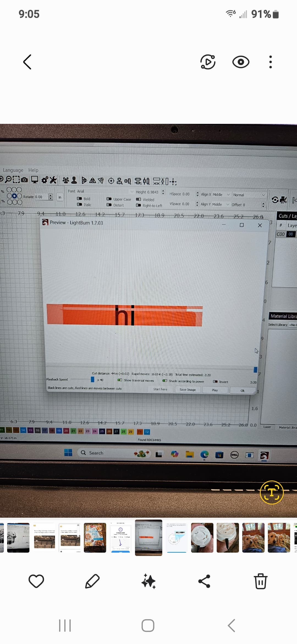This screenshot has height=644, width=297.
Task: Tap the Android recent apps button
Action: [65, 625]
